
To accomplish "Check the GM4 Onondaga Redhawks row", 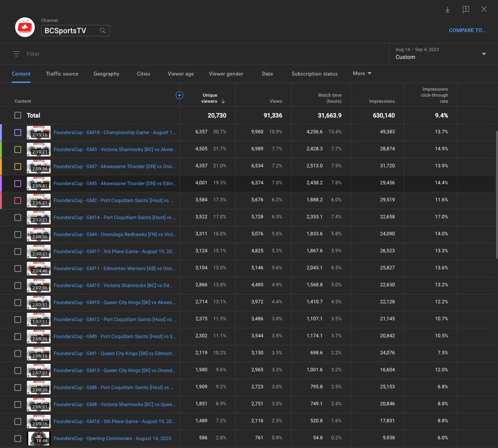I will click(18, 234).
